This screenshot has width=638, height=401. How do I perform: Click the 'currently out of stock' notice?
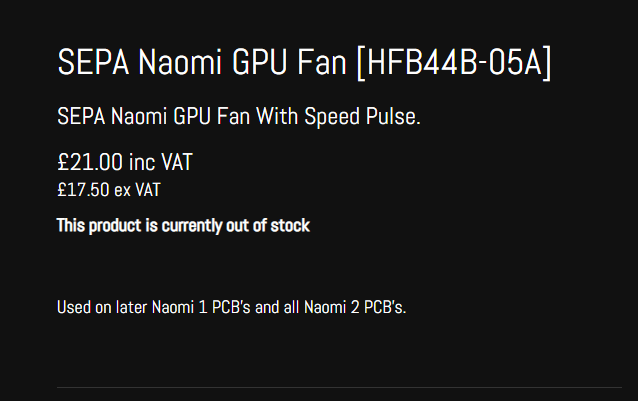point(236,226)
